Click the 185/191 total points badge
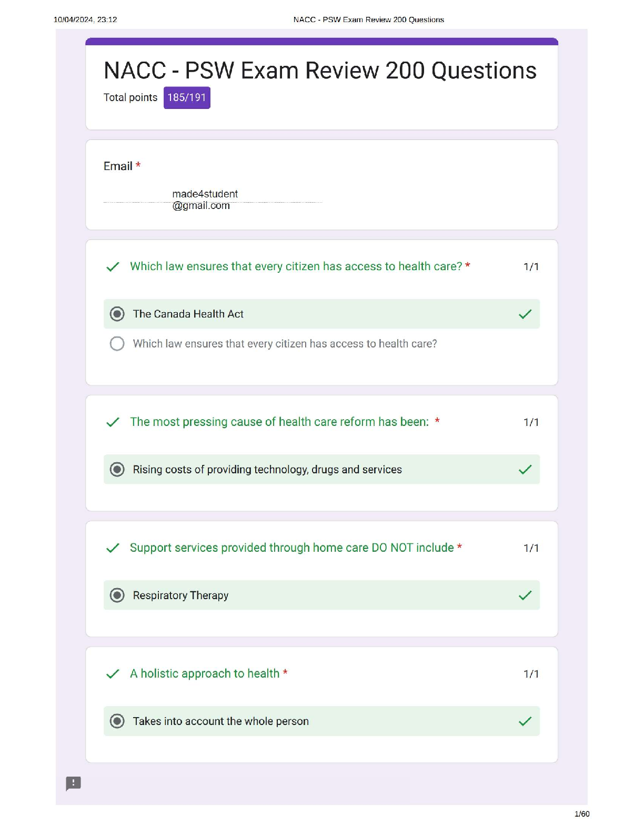The width and height of the screenshot is (644, 834). point(187,98)
